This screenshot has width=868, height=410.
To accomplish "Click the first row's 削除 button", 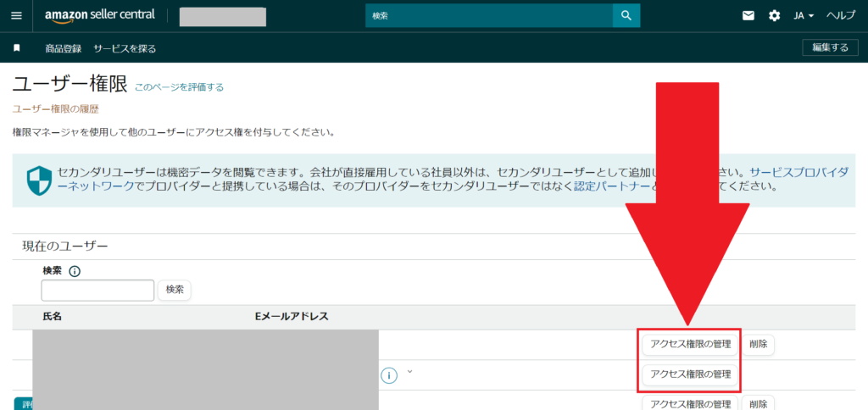I will [759, 344].
